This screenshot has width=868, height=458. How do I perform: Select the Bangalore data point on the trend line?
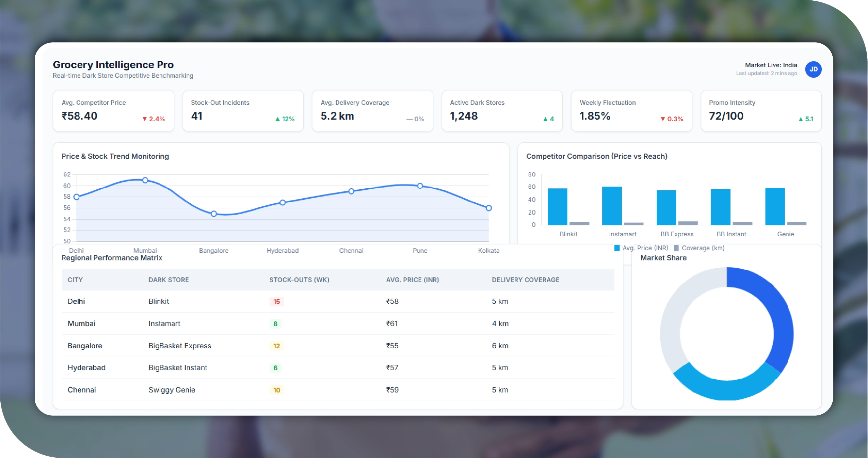214,214
